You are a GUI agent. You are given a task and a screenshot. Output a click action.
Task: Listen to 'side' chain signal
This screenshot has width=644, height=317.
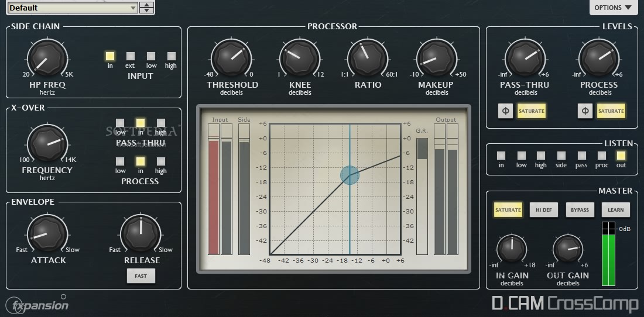pos(561,156)
